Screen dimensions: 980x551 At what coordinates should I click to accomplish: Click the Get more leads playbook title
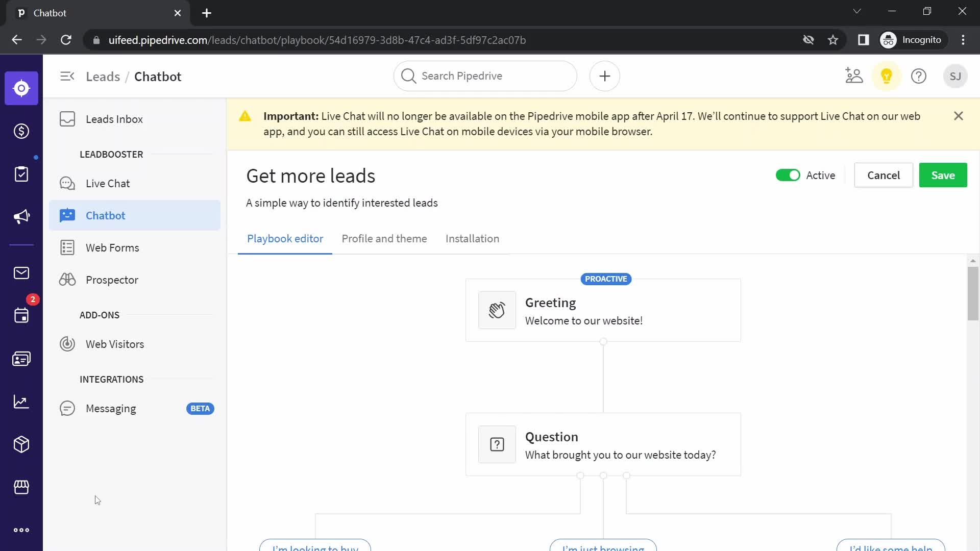(310, 176)
